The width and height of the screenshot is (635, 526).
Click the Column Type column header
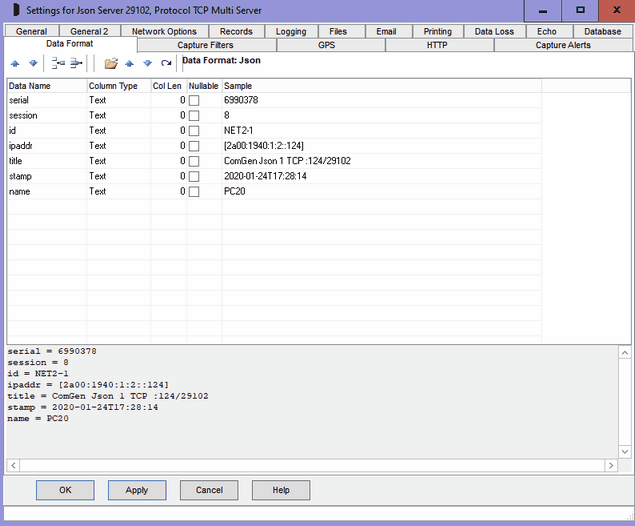coord(119,86)
